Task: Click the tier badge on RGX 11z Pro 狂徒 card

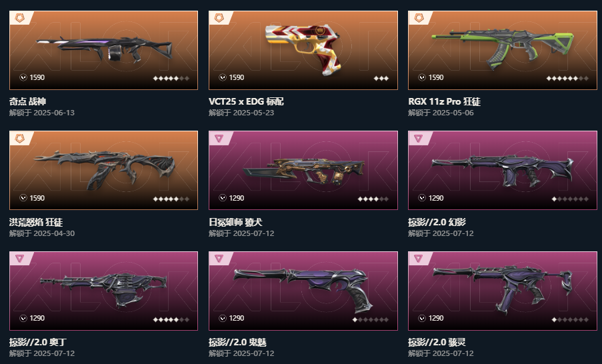Action: click(419, 17)
